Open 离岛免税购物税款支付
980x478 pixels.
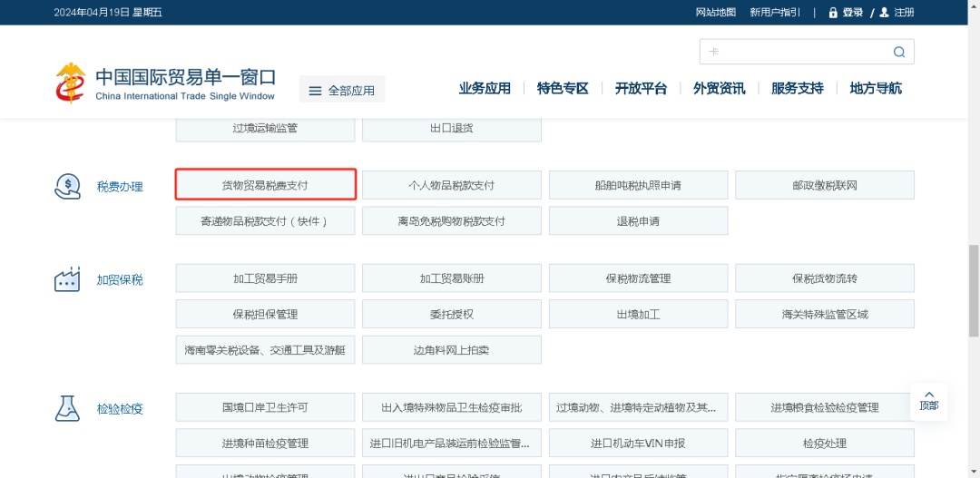pos(452,220)
